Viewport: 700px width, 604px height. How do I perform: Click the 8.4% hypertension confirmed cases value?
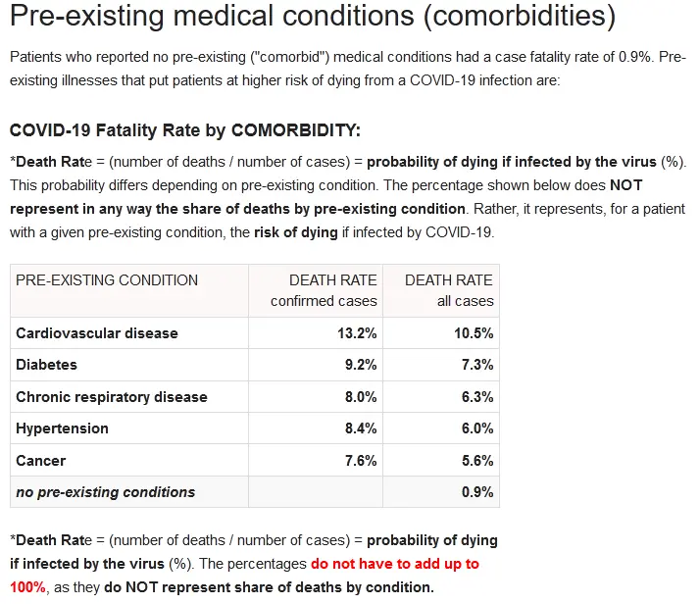coord(361,428)
